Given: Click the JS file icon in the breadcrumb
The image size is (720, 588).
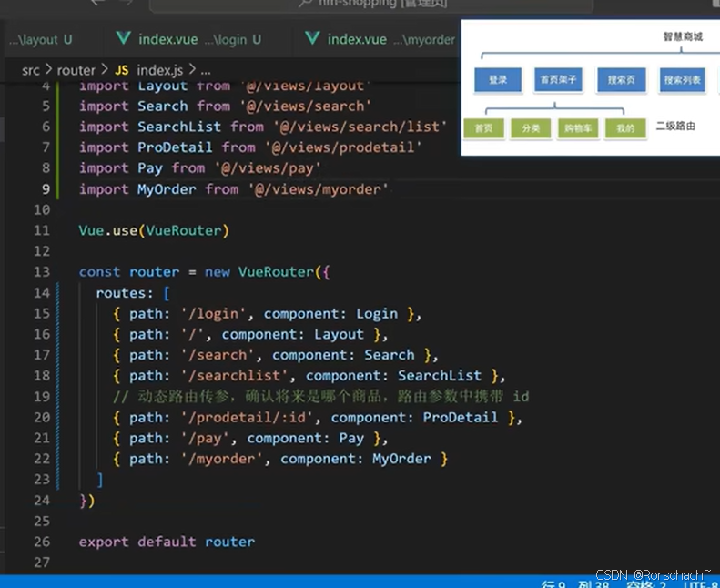Looking at the screenshot, I should pyautogui.click(x=122, y=70).
